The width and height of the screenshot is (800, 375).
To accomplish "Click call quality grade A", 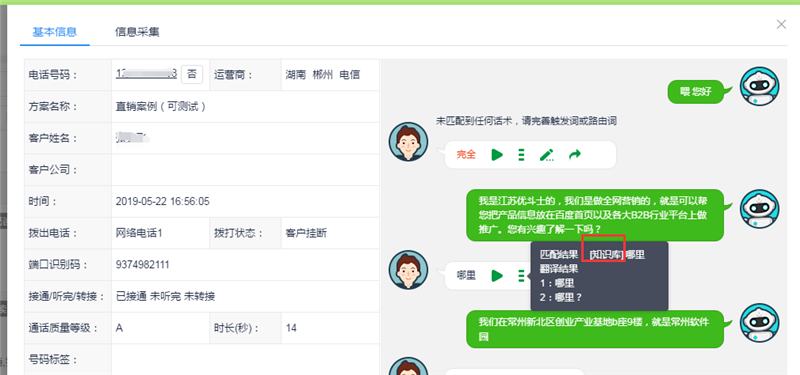I will click(x=119, y=328).
